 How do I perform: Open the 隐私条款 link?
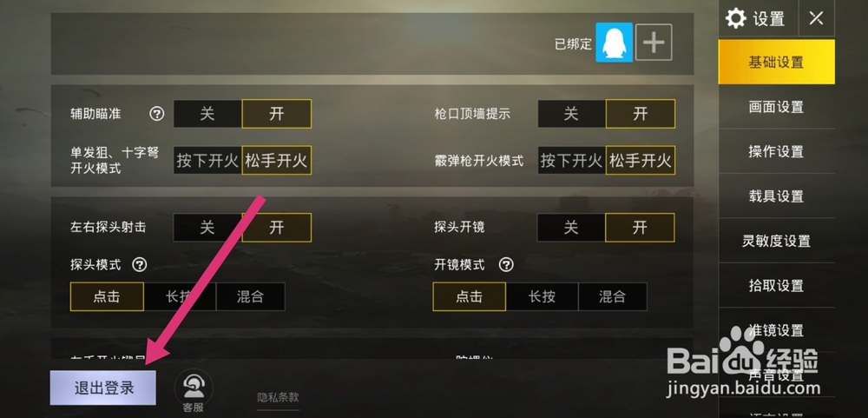278,397
